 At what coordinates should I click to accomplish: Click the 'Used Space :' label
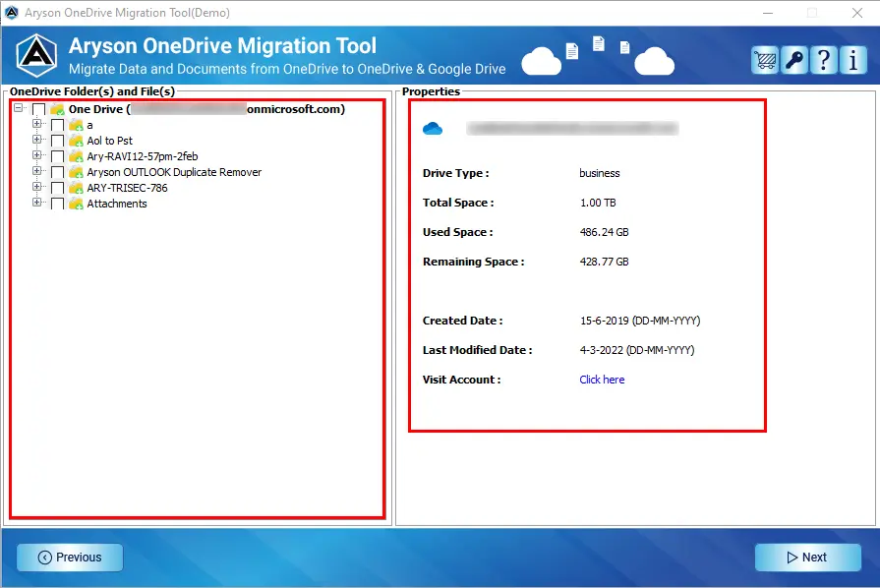click(457, 232)
